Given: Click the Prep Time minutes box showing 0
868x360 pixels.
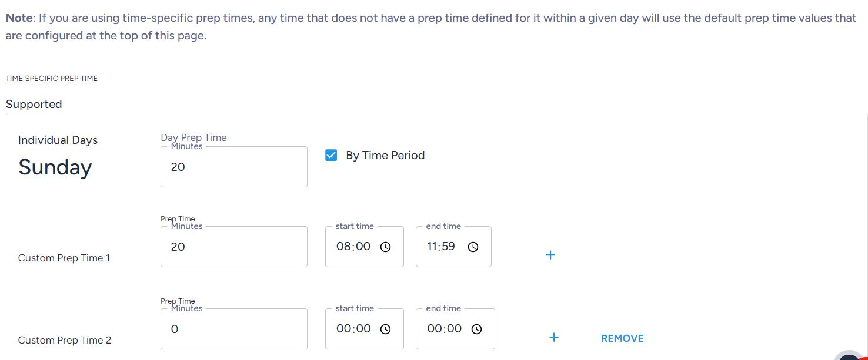Looking at the screenshot, I should 233,328.
